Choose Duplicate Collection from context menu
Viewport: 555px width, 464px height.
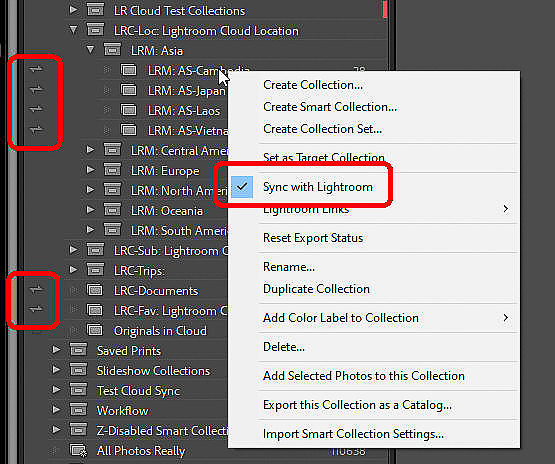coord(316,289)
